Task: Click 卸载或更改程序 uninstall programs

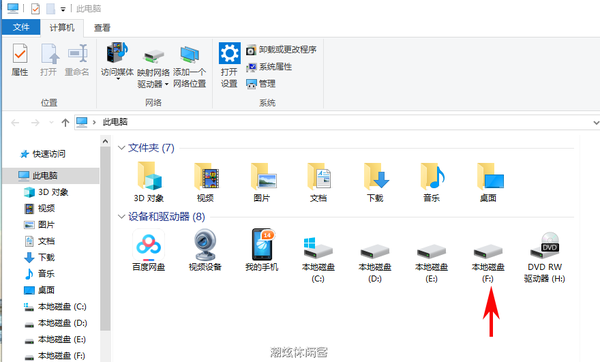Action: [281, 50]
